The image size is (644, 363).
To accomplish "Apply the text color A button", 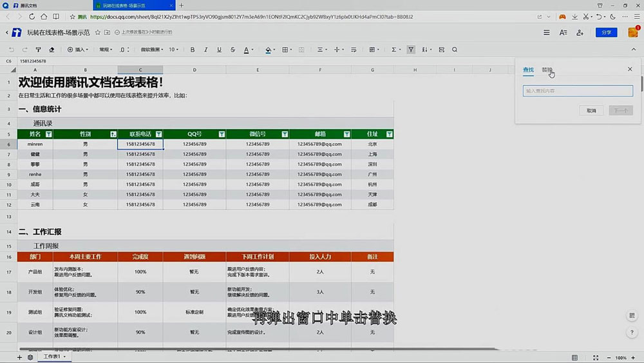I will pyautogui.click(x=246, y=50).
